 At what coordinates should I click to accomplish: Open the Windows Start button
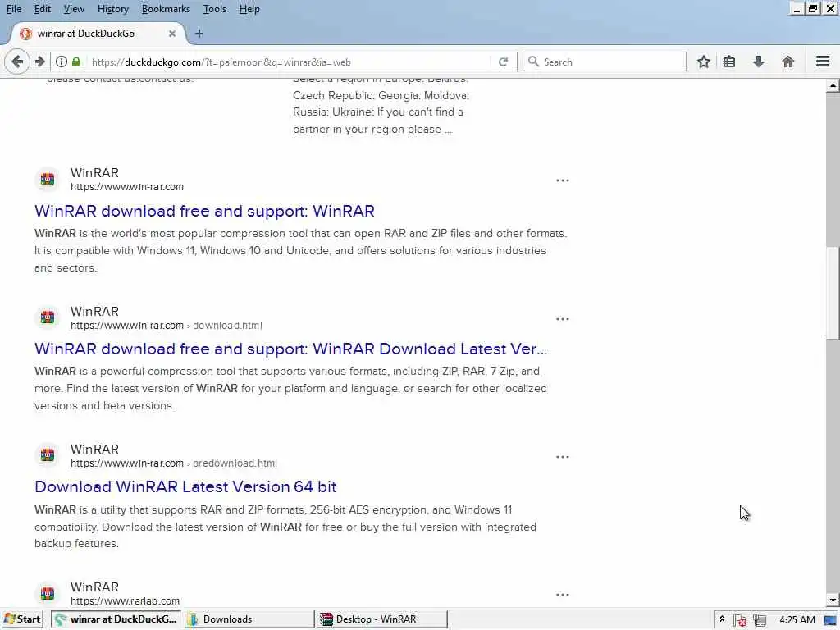click(x=22, y=619)
